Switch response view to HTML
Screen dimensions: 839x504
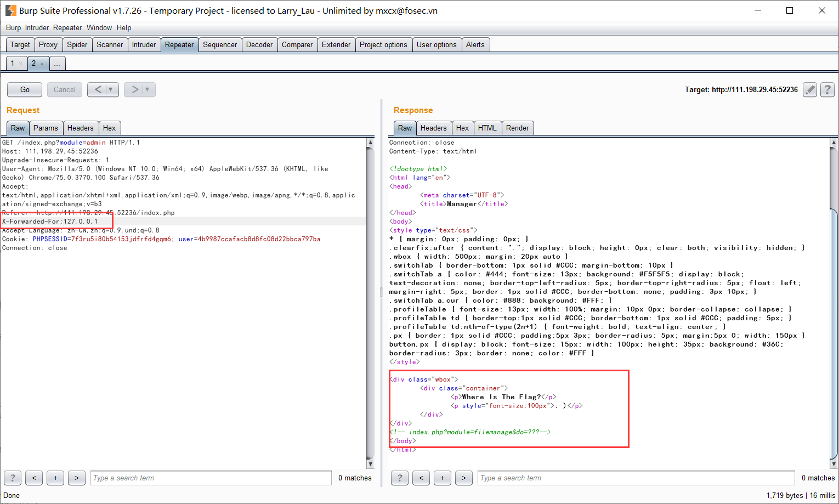click(x=487, y=128)
